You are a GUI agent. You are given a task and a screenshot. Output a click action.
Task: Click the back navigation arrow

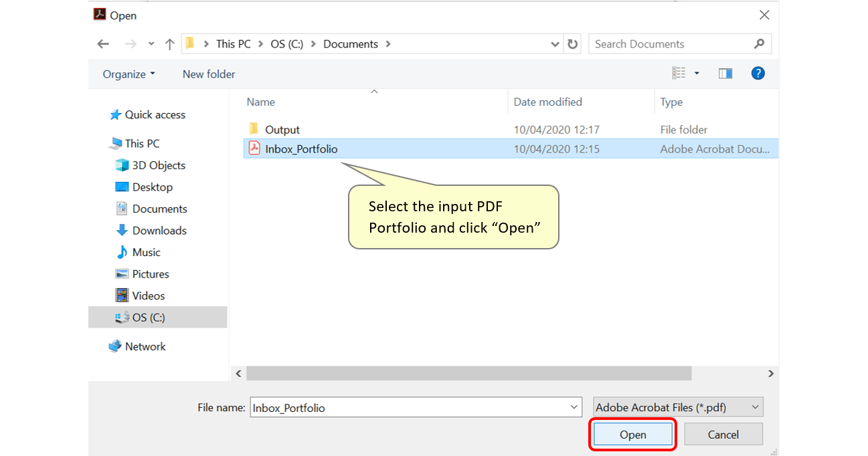click(x=102, y=43)
